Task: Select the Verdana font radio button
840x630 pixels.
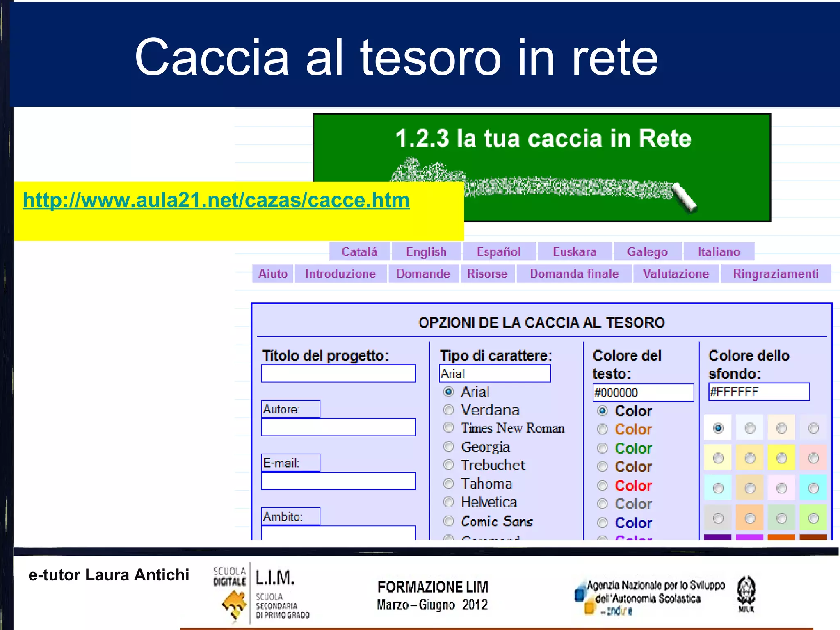Action: (x=449, y=410)
